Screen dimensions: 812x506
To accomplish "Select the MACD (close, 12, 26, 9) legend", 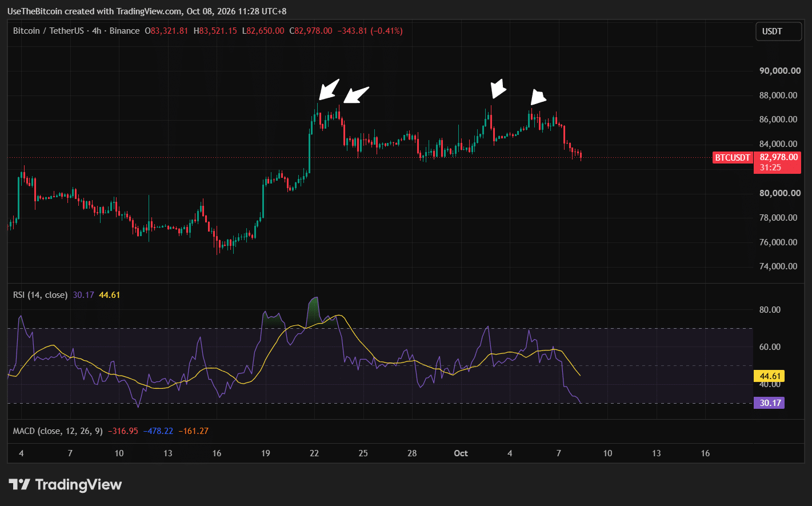I will pyautogui.click(x=58, y=431).
